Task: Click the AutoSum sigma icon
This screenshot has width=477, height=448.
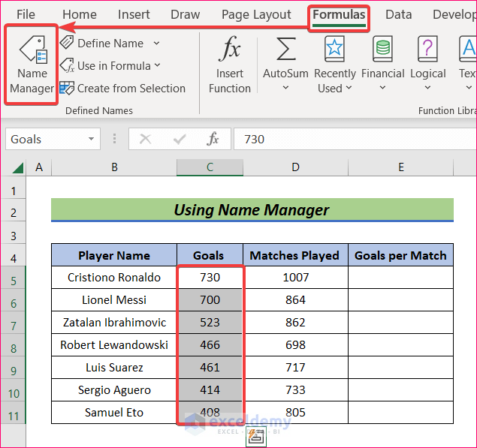Action: [285, 50]
